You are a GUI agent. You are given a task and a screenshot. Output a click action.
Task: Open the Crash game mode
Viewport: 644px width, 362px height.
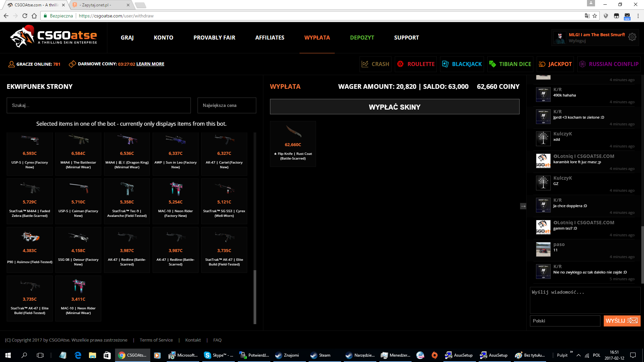(375, 64)
